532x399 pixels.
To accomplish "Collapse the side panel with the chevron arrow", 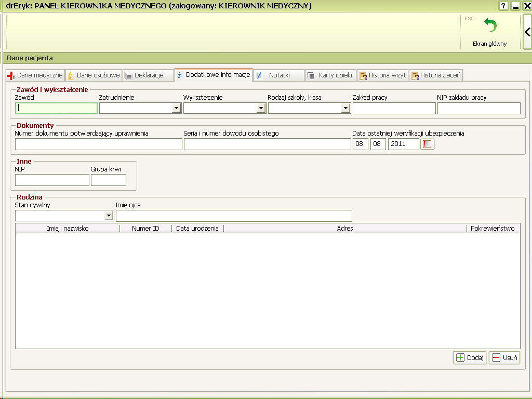I will (527, 32).
